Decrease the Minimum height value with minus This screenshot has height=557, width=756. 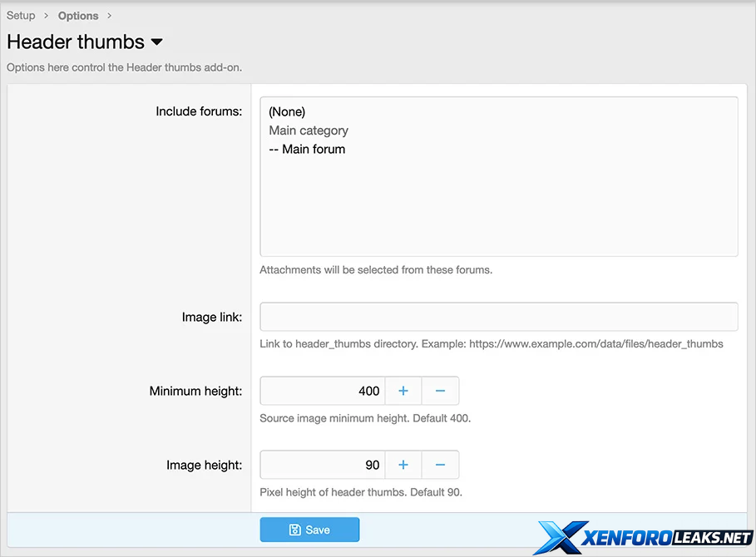pyautogui.click(x=440, y=391)
